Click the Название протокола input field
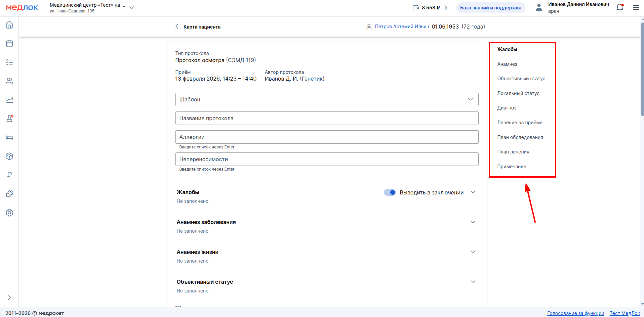The height and width of the screenshot is (317, 644). 326,118
